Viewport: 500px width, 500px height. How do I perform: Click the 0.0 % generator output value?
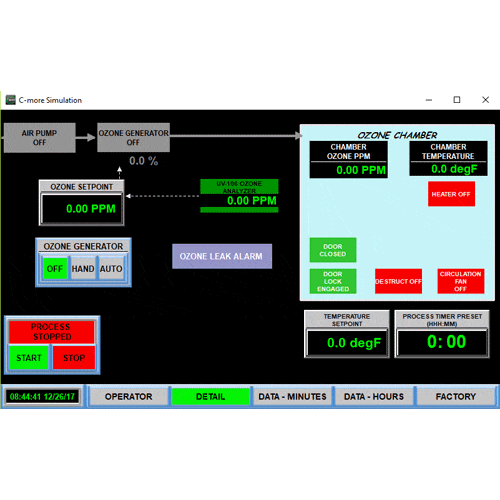tap(143, 161)
